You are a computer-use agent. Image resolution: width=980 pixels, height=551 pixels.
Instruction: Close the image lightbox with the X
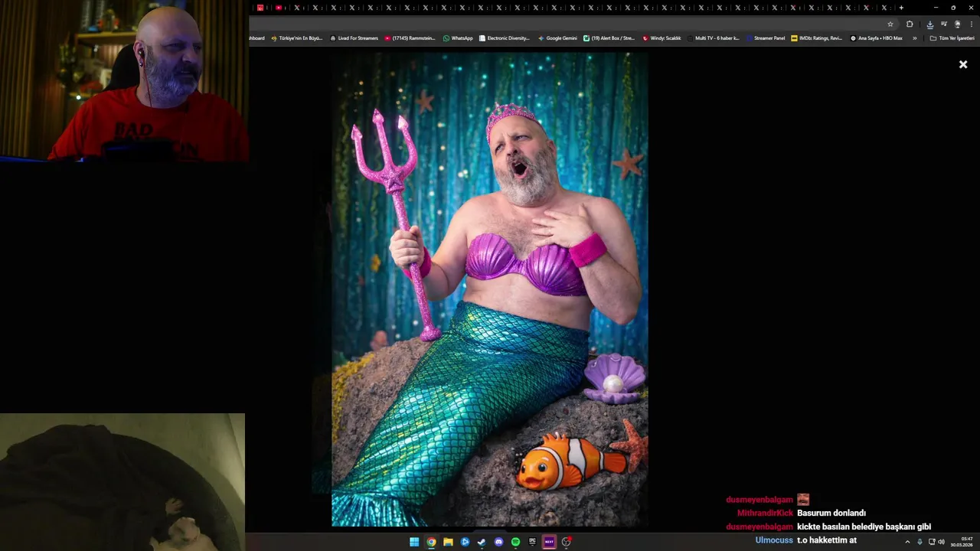pos(963,64)
